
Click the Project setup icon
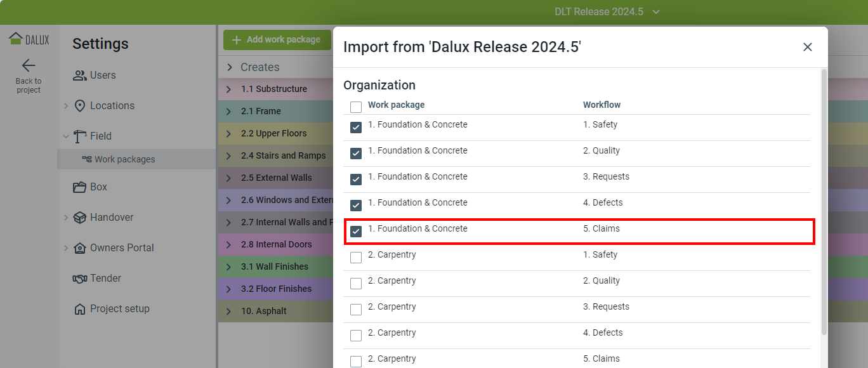tap(80, 309)
